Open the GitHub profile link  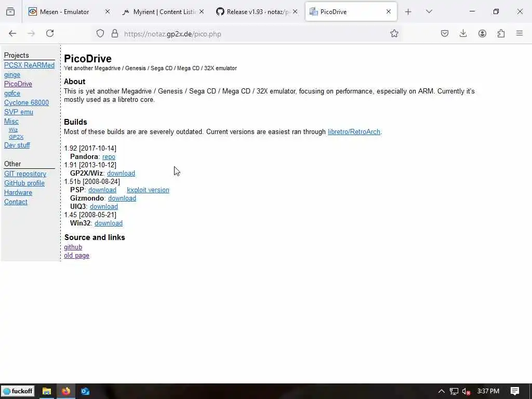[x=24, y=183]
